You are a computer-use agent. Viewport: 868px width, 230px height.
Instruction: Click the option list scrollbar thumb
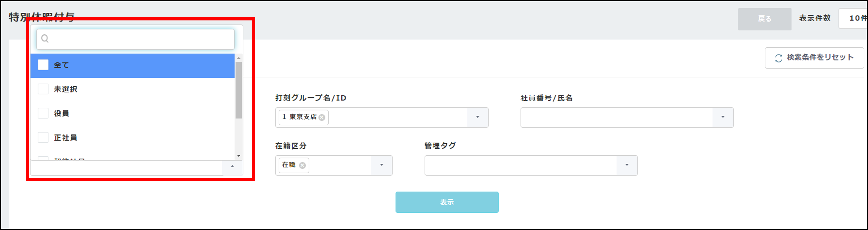pos(239,90)
